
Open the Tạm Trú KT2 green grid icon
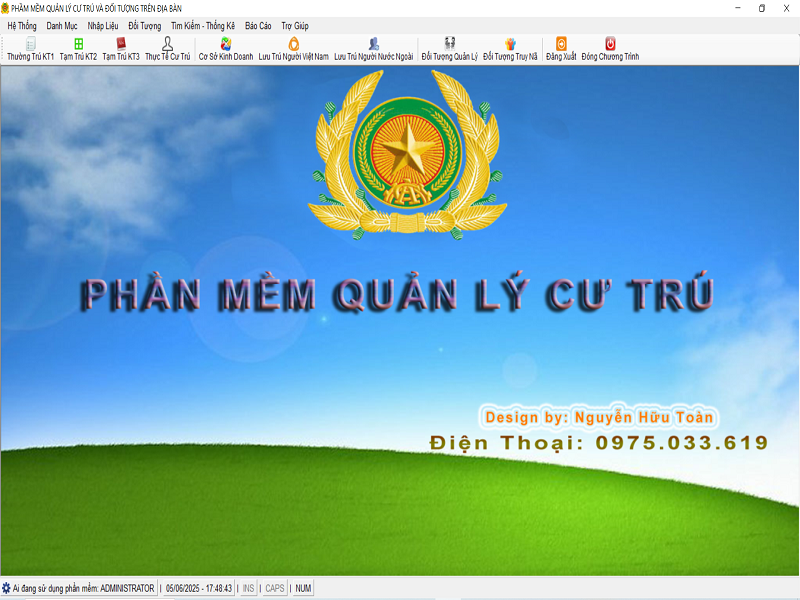78,44
